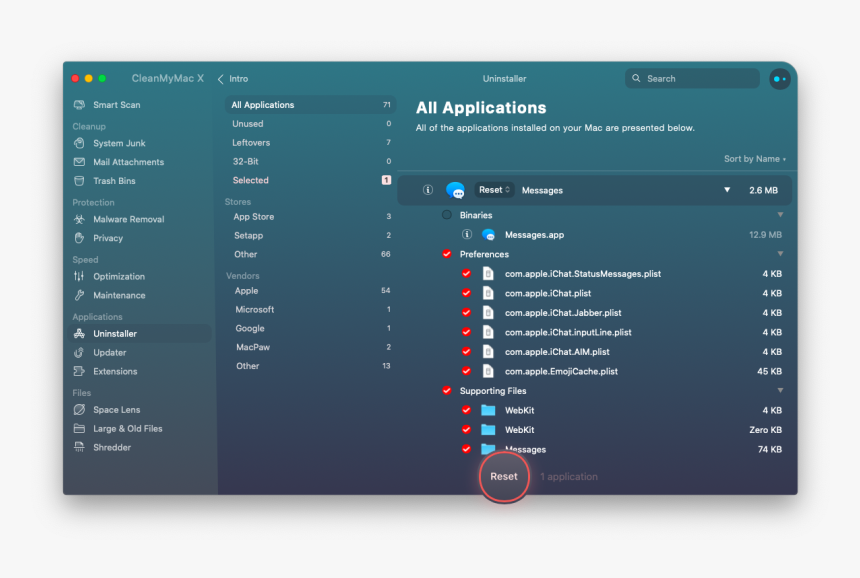Go back to Intro
This screenshot has width=860, height=578.
click(233, 79)
